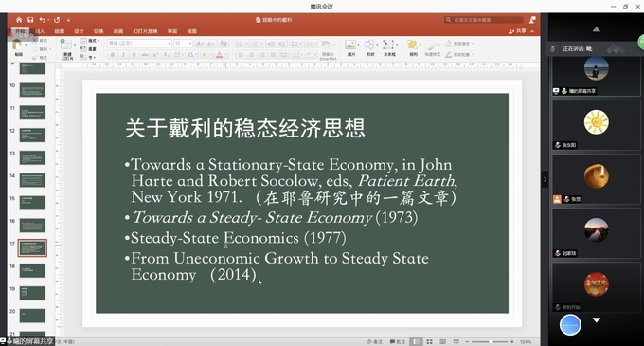Viewport: 644px width, 346px height.
Task: Toggle Bold formatting
Action: 113,55
